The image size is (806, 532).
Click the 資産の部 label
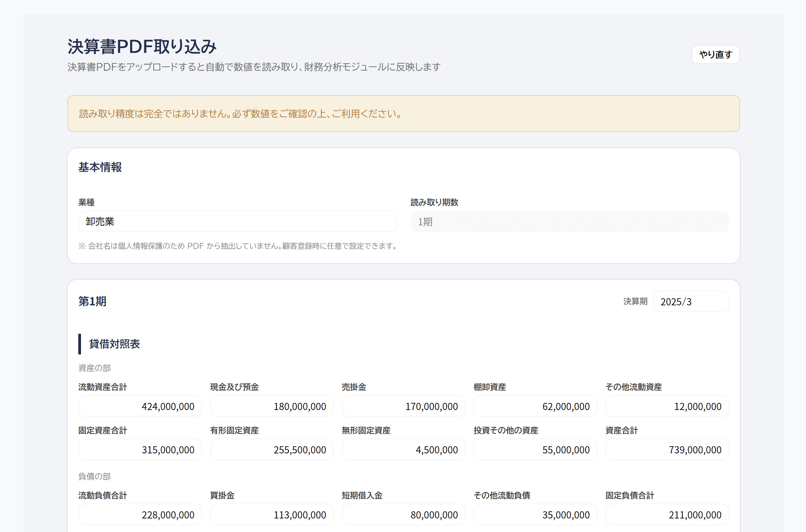(x=94, y=368)
